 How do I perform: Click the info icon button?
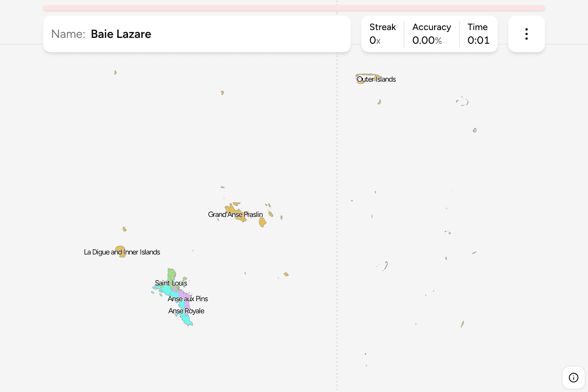573,378
